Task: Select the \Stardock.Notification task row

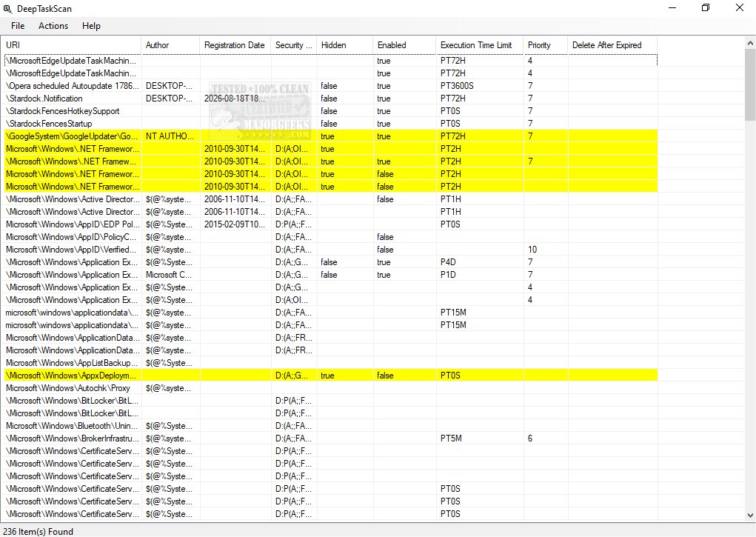Action: click(x=331, y=99)
